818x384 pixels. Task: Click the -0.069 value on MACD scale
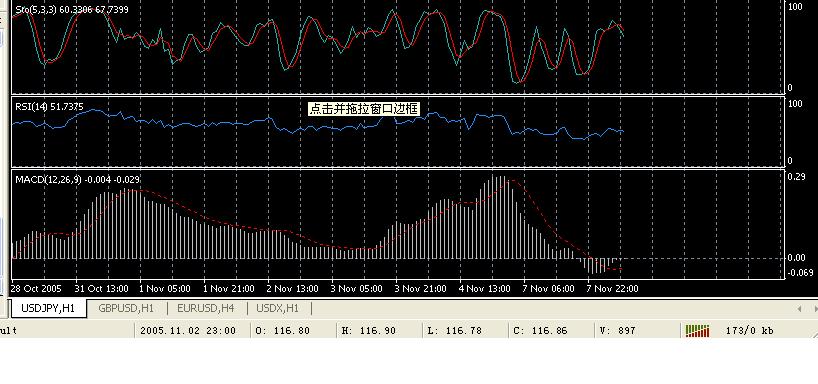point(800,272)
